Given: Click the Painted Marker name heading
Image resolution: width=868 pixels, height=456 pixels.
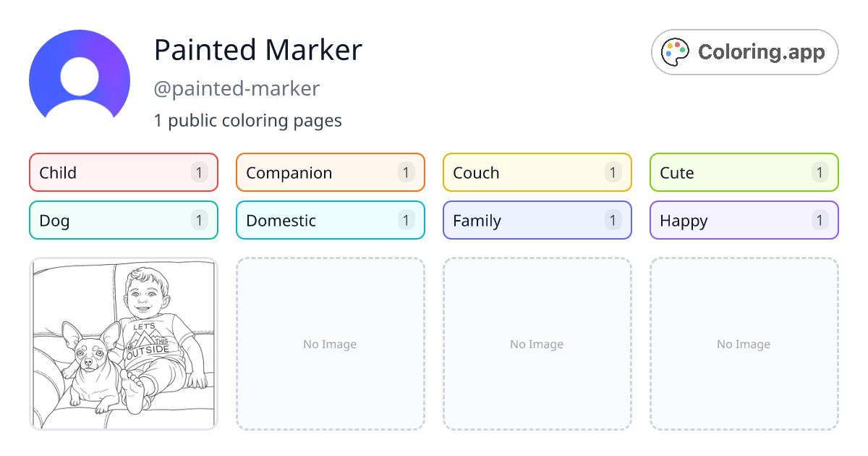Looking at the screenshot, I should [x=258, y=50].
